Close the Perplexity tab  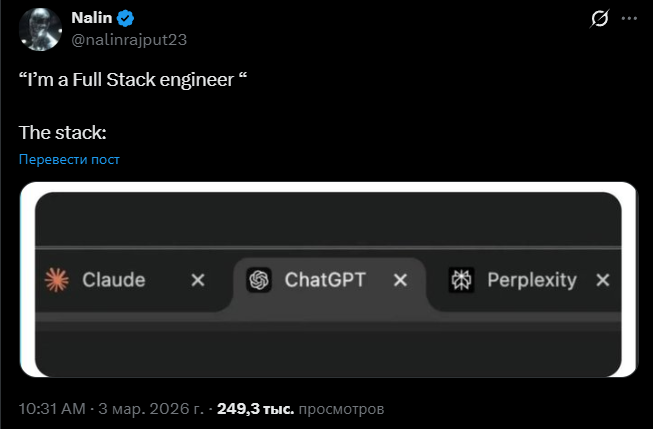(x=602, y=281)
